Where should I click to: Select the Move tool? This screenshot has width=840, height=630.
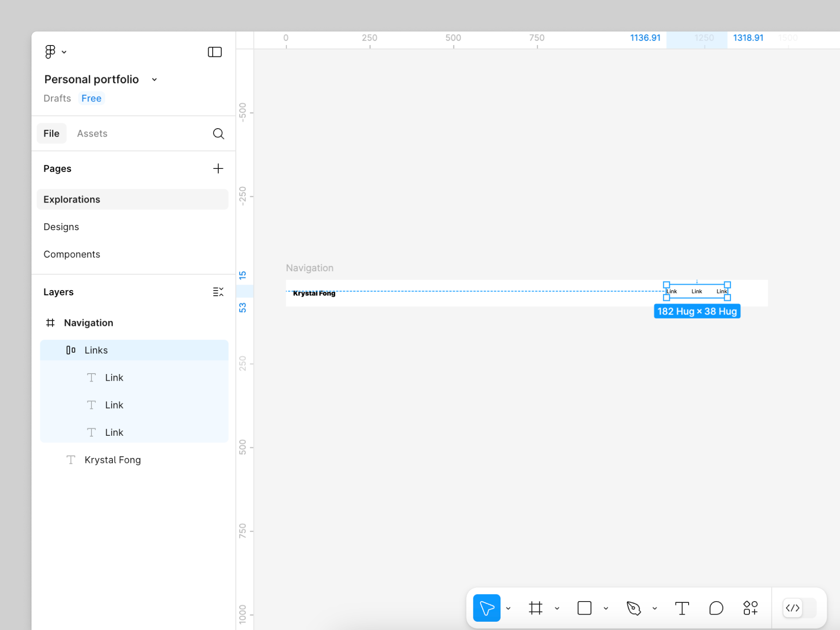(486, 608)
